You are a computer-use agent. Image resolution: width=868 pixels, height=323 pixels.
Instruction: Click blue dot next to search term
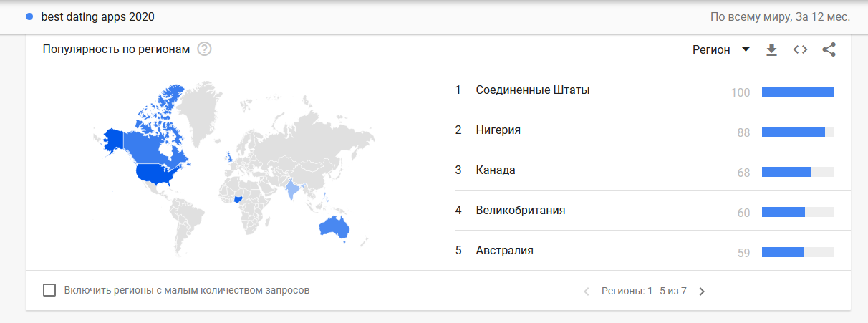tap(29, 16)
